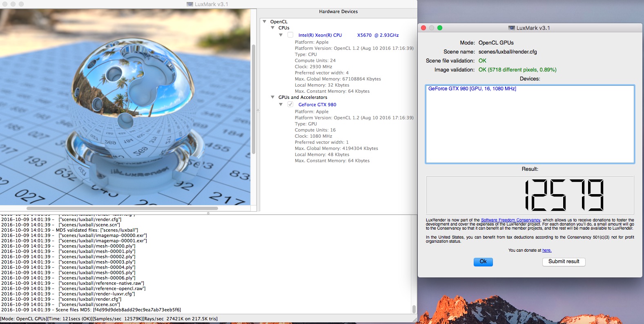Open the Software Freedom Conservancy link

click(510, 220)
